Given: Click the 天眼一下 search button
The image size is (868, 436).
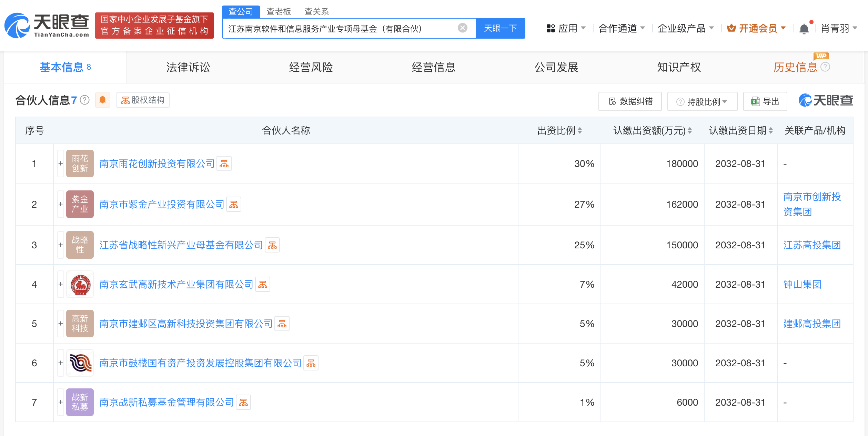Looking at the screenshot, I should click(500, 28).
